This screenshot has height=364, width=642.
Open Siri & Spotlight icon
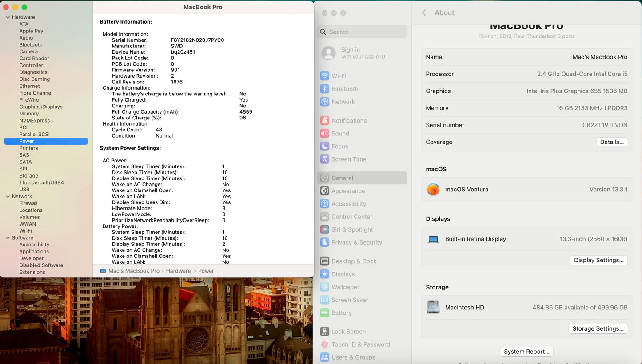pyautogui.click(x=325, y=229)
